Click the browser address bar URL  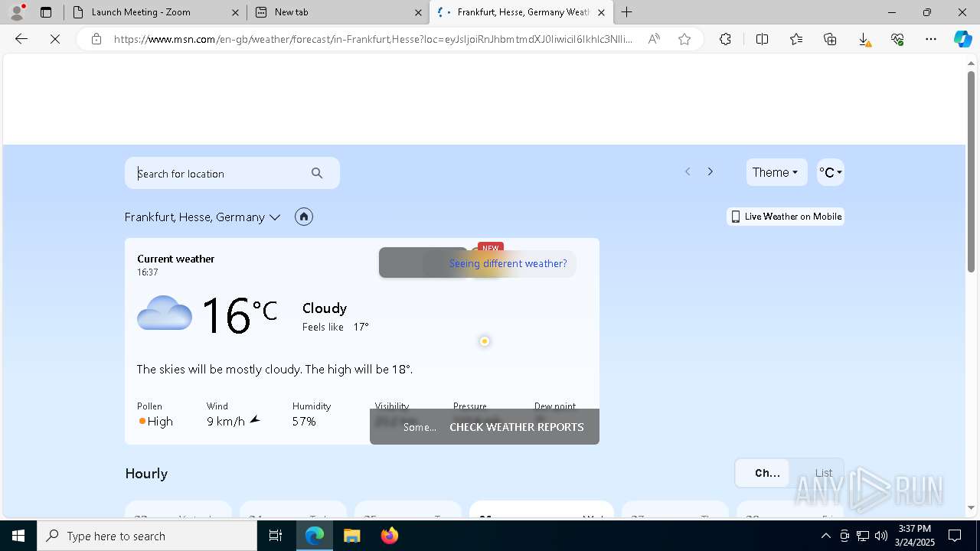(373, 39)
